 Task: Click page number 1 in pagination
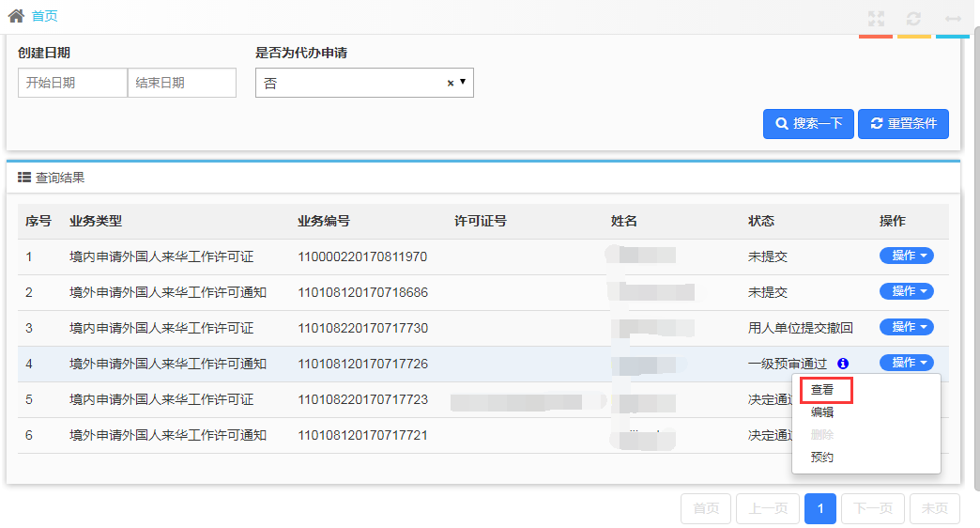click(820, 508)
